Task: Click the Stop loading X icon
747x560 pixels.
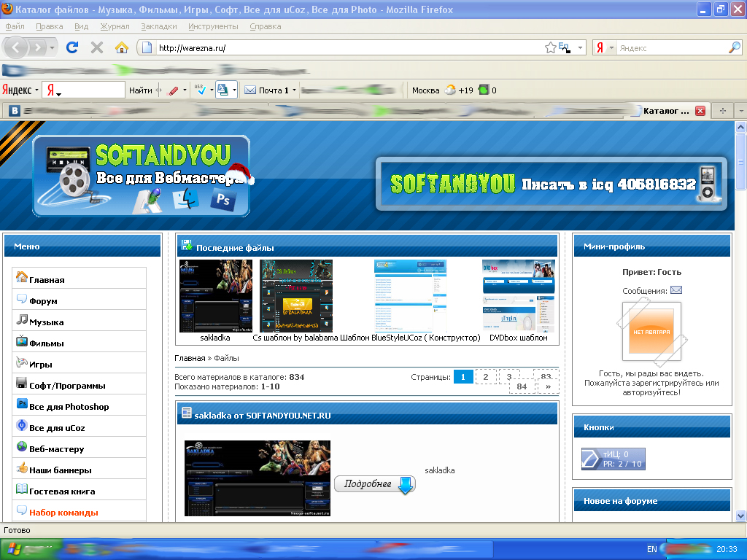Action: coord(97,47)
